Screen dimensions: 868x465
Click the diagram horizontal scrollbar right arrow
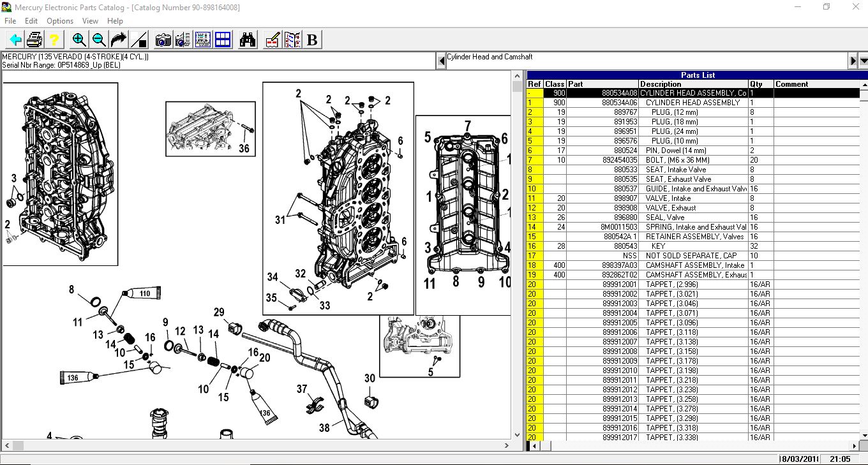coord(506,445)
